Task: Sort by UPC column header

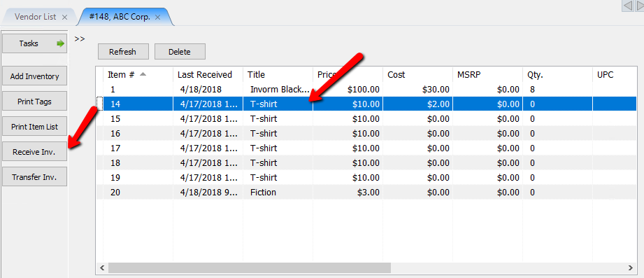Action: pos(615,75)
